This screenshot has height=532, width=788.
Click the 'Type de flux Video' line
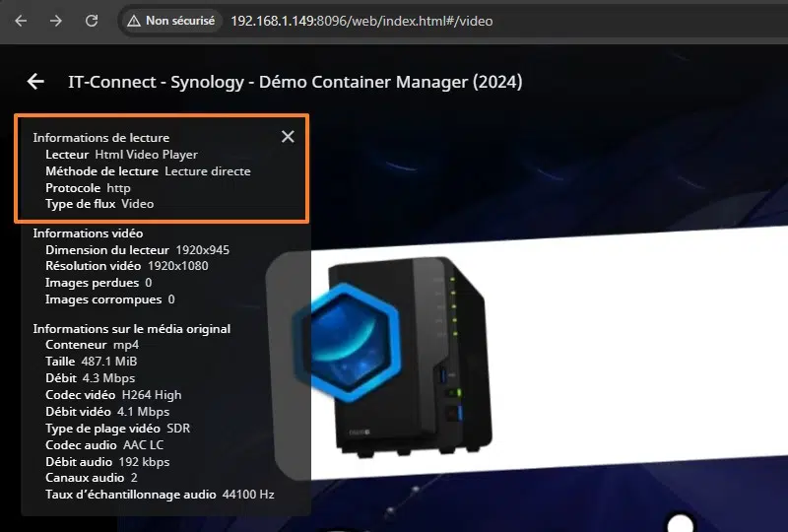pyautogui.click(x=99, y=204)
